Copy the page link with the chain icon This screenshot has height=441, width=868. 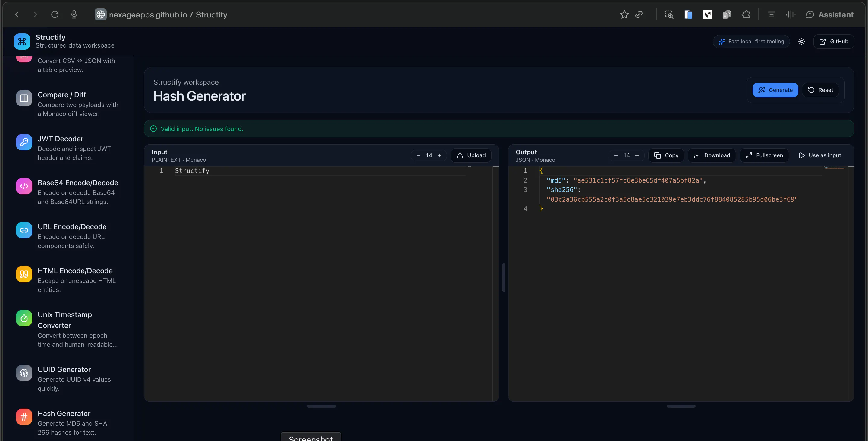[x=639, y=14]
